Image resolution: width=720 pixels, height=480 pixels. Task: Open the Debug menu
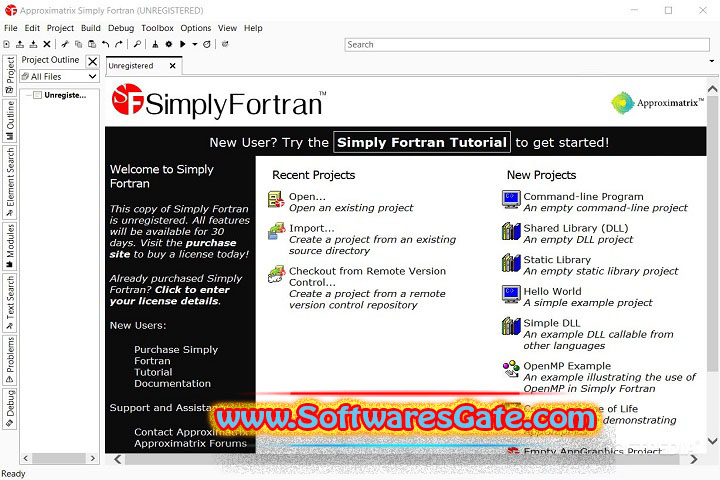tap(121, 28)
